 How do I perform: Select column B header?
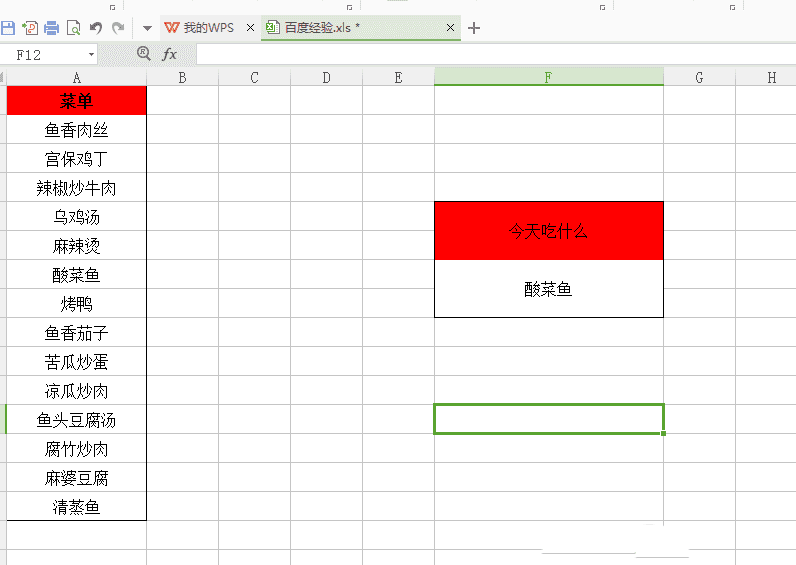182,78
